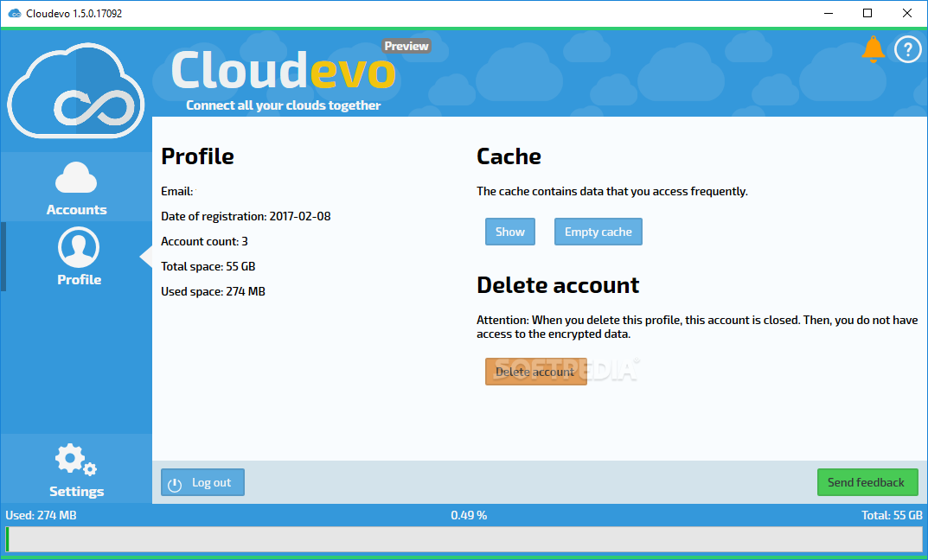This screenshot has width=928, height=560.
Task: Open the Settings gear section
Action: pyautogui.click(x=76, y=469)
